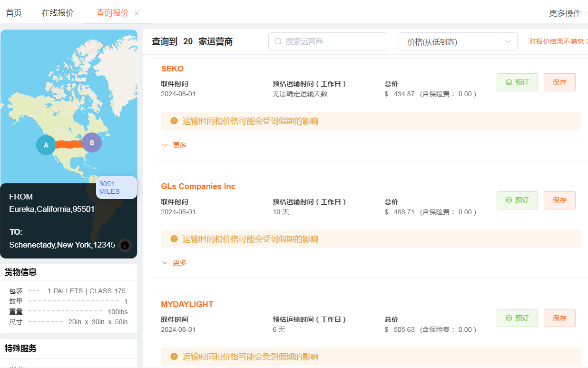This screenshot has width=588, height=368.
Task: Click the info icon on route card
Action: point(125,245)
